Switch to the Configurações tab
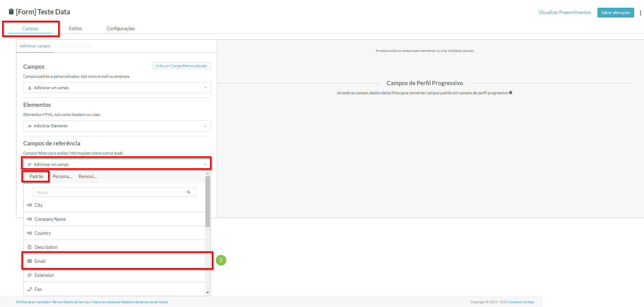The height and width of the screenshot is (307, 644). (121, 28)
